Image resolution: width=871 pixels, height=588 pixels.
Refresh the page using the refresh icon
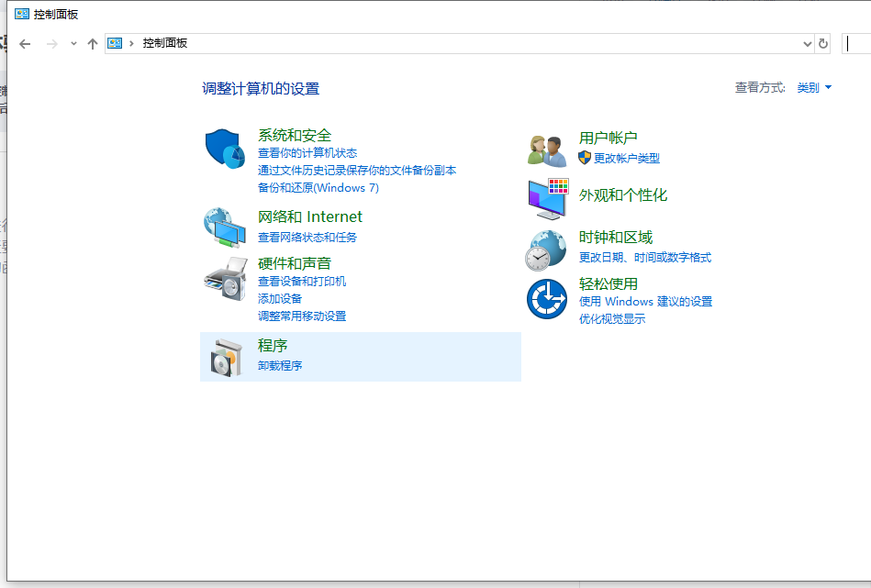click(x=823, y=43)
